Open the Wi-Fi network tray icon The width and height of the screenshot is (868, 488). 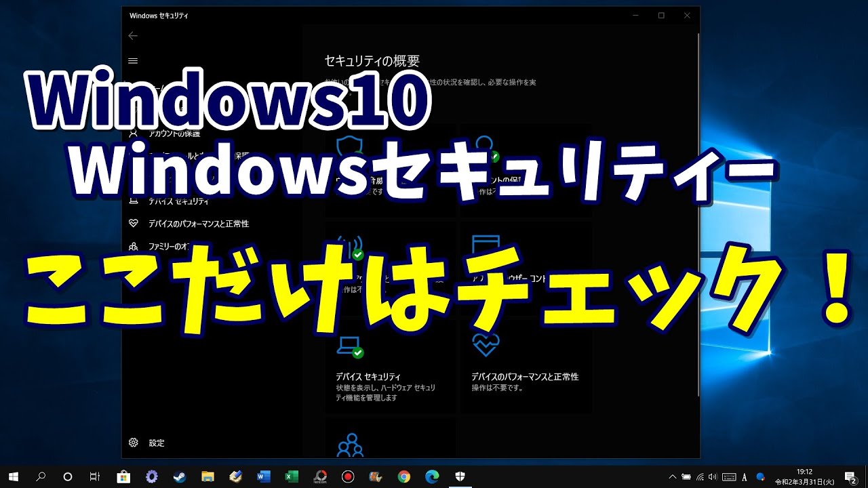[701, 476]
